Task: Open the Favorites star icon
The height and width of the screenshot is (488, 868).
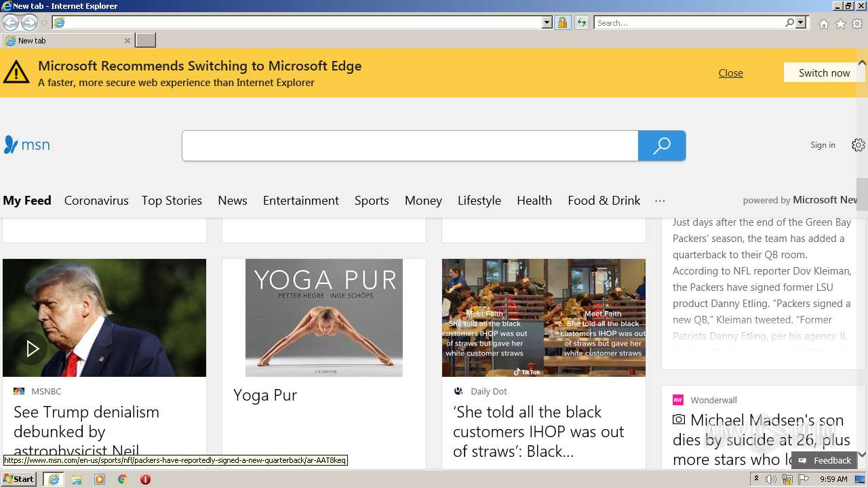Action: click(840, 24)
